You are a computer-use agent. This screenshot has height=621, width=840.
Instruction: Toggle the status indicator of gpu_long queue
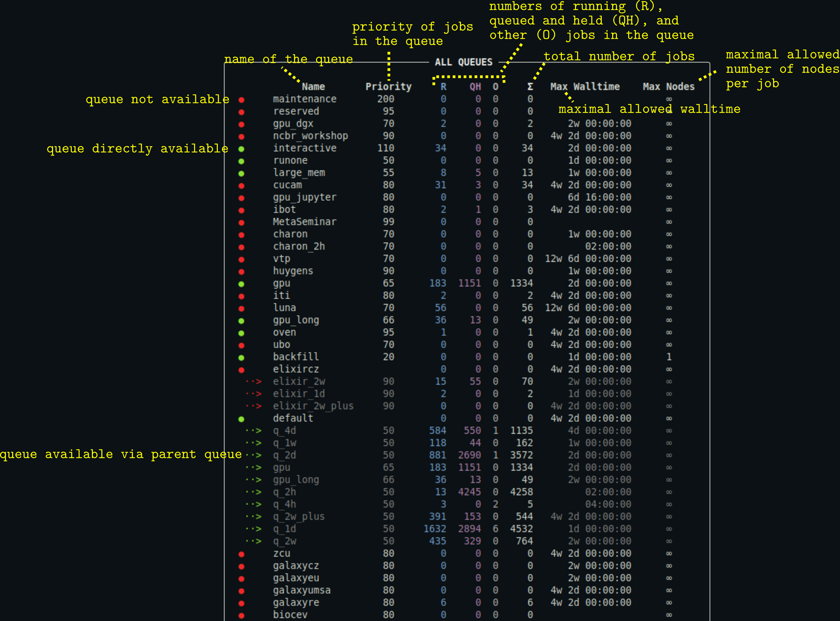(x=241, y=320)
